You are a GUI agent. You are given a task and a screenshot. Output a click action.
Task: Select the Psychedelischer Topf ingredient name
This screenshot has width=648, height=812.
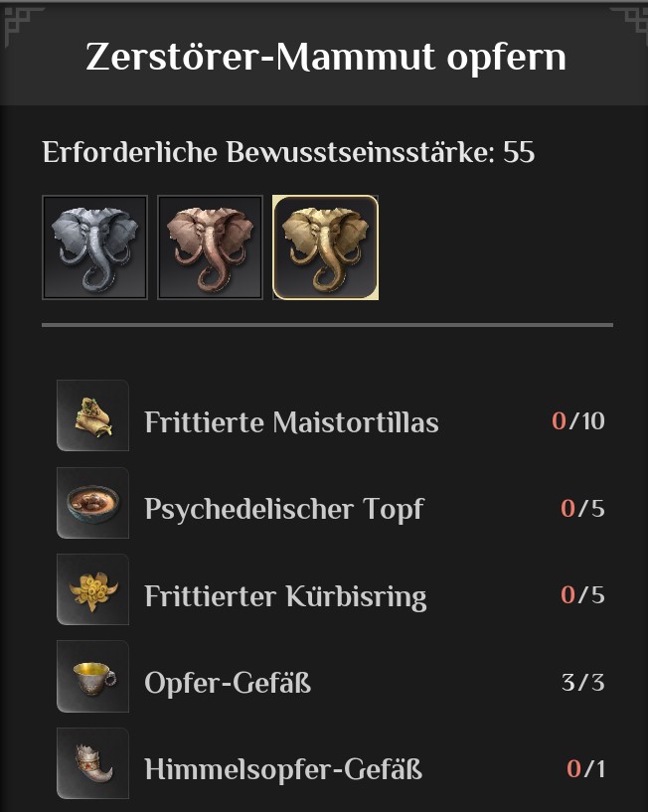tap(283, 509)
